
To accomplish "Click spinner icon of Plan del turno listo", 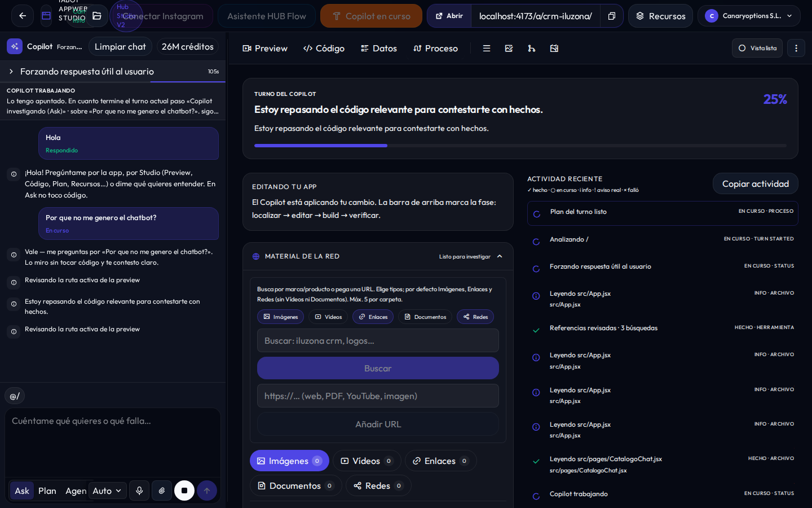I will (537, 214).
